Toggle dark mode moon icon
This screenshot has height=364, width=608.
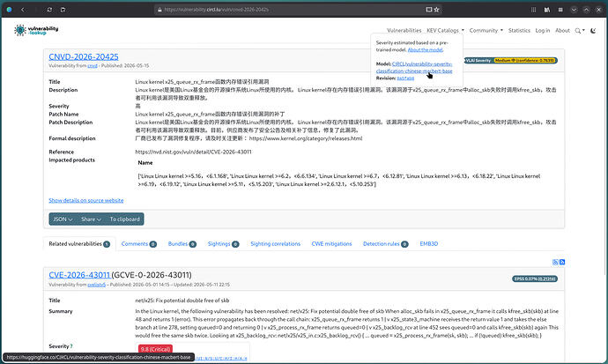(593, 31)
